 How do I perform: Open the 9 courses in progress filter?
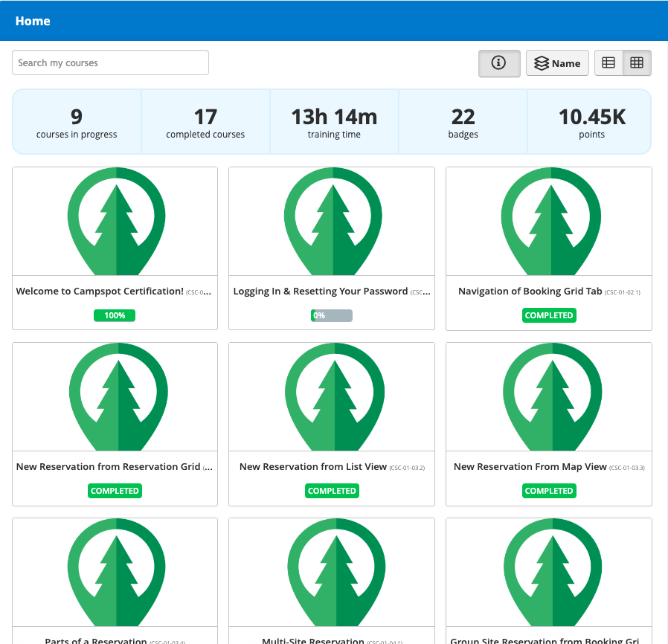tap(76, 121)
